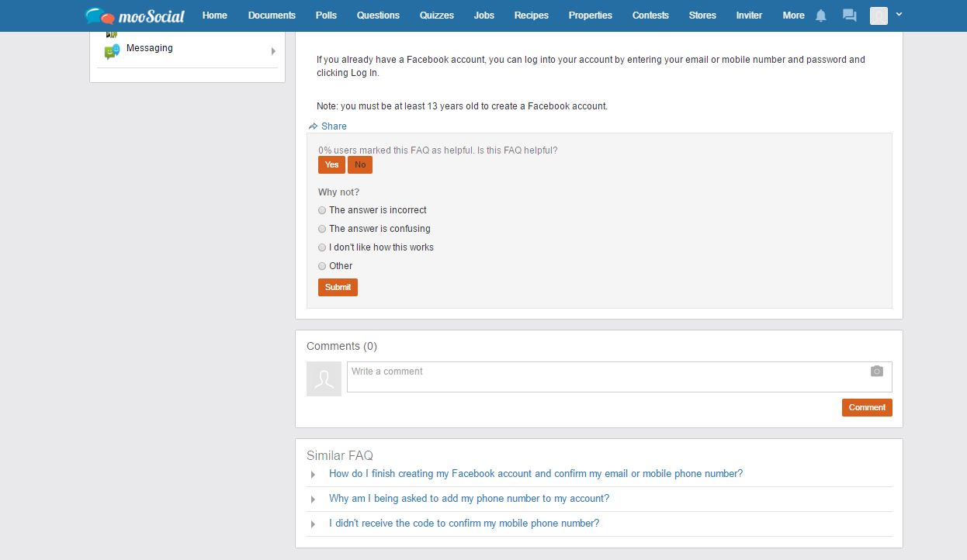
Task: Open the account dropdown arrow in header
Action: coord(899,14)
